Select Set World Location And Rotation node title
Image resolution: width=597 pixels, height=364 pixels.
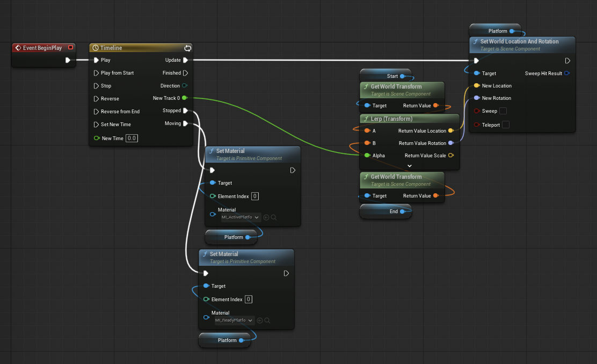tap(519, 41)
